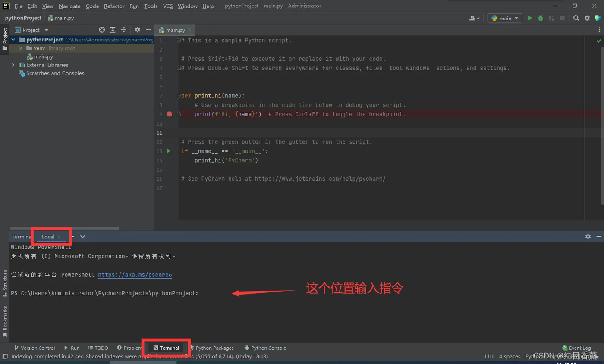
Task: Toggle the breakpoint on line 9
Action: pyautogui.click(x=170, y=114)
